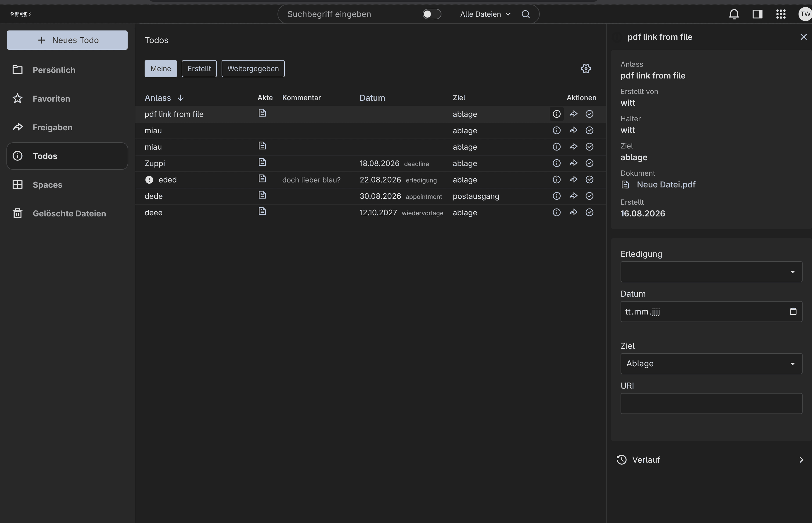812x523 pixels.
Task: Open Persönlich in the sidebar
Action: click(67, 70)
